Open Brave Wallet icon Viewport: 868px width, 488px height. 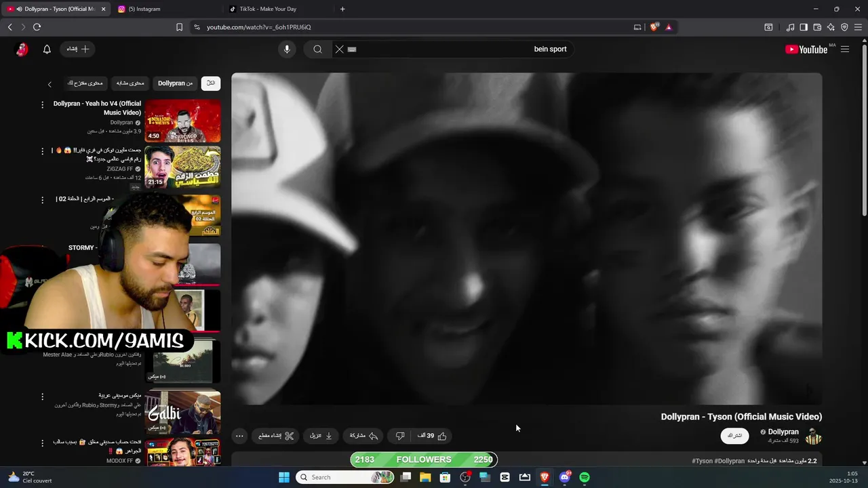pyautogui.click(x=817, y=27)
